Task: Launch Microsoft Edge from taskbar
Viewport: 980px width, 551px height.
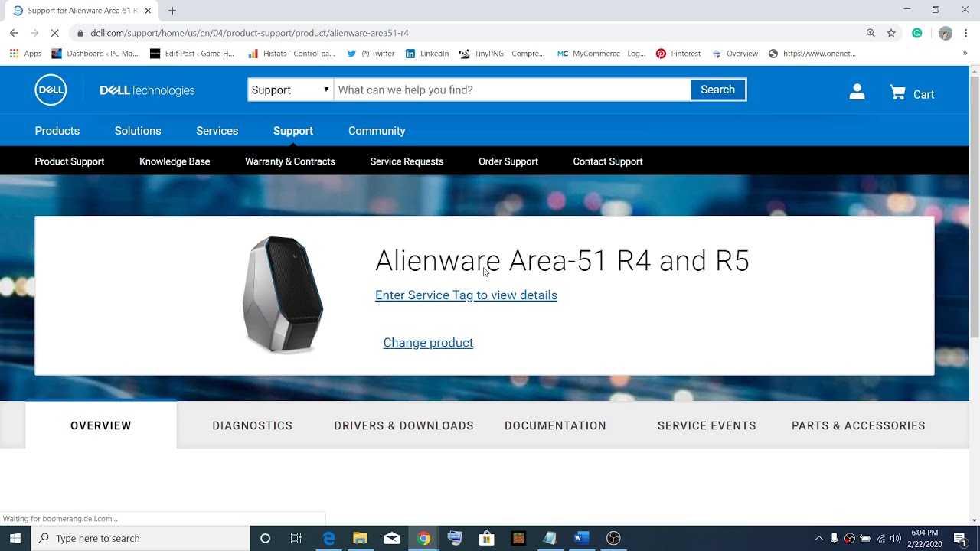Action: coord(328,538)
